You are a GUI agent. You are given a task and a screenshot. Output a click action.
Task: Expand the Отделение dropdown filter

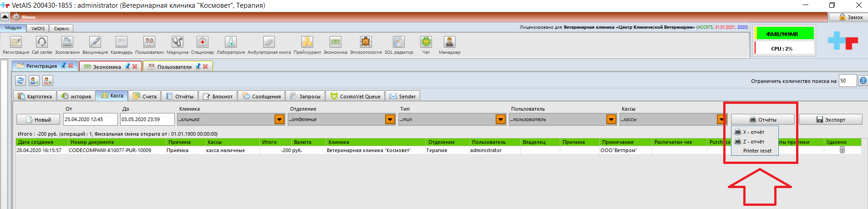390,119
